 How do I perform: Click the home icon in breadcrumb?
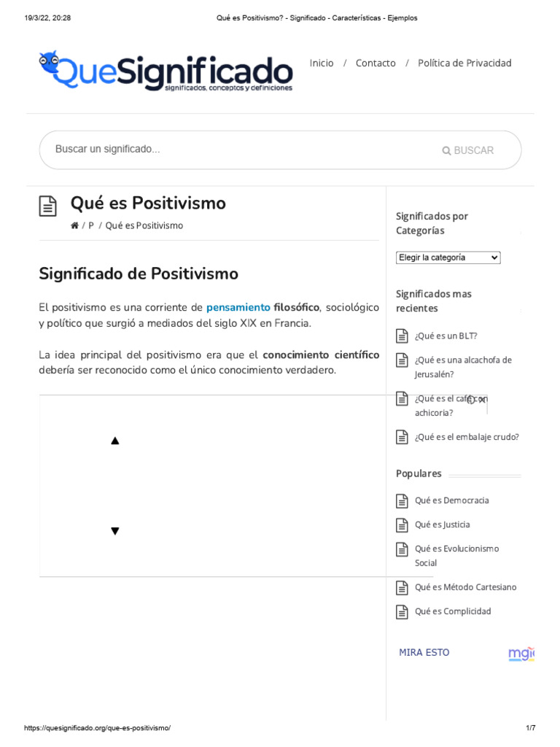[x=74, y=226]
